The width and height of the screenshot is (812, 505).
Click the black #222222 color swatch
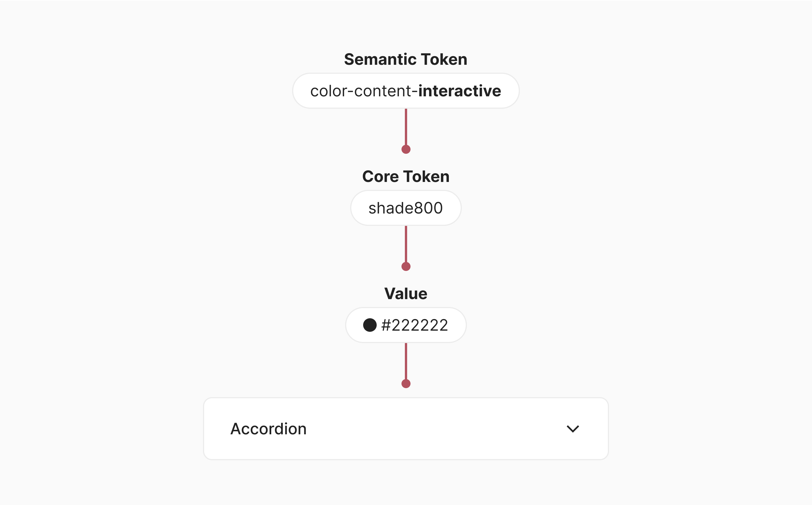coord(370,325)
